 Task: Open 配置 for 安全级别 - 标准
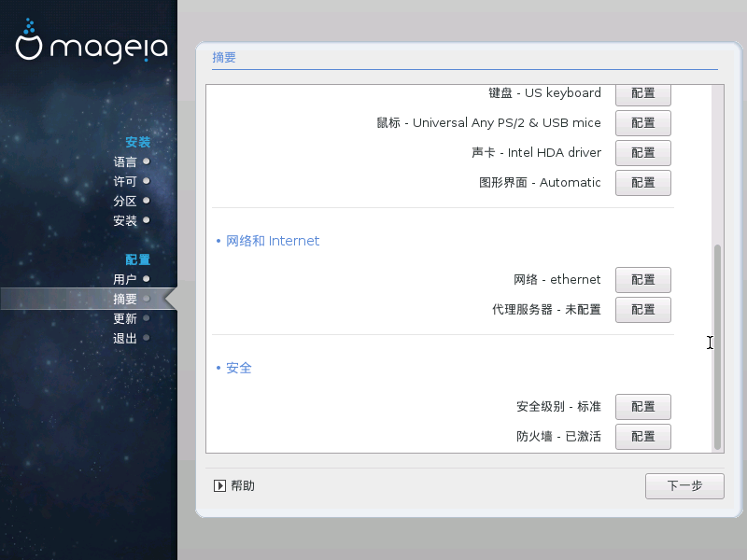point(643,407)
